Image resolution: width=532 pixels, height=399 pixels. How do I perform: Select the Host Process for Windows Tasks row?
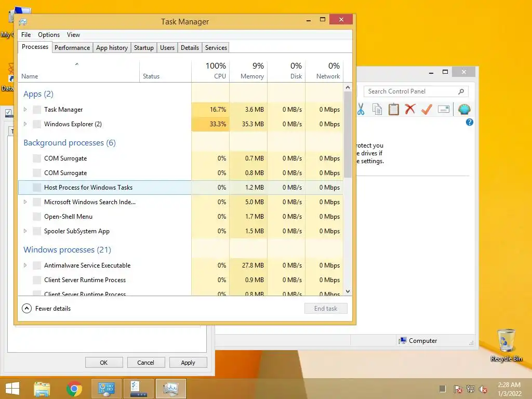180,187
